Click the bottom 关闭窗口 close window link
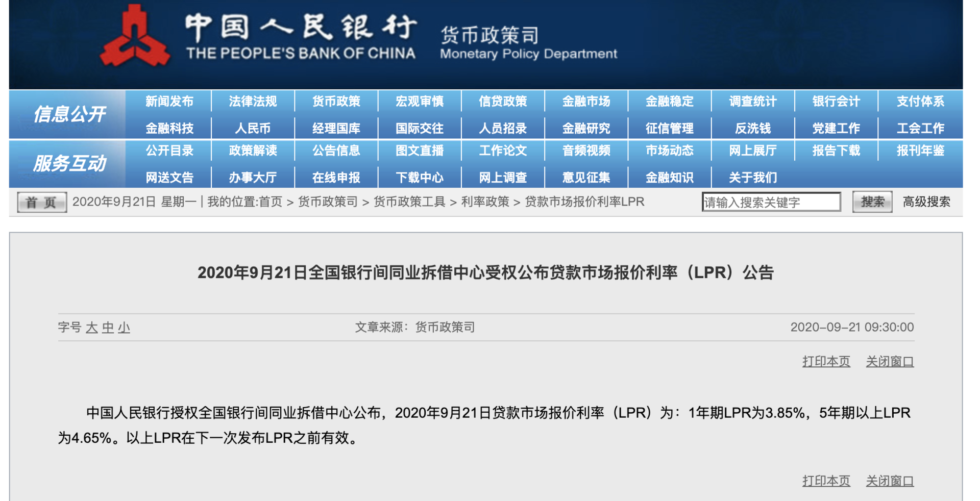This screenshot has height=501, width=980. click(889, 481)
